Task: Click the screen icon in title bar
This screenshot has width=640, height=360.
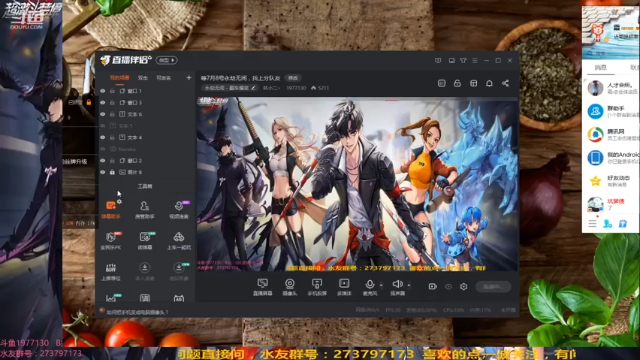Action: (x=451, y=60)
